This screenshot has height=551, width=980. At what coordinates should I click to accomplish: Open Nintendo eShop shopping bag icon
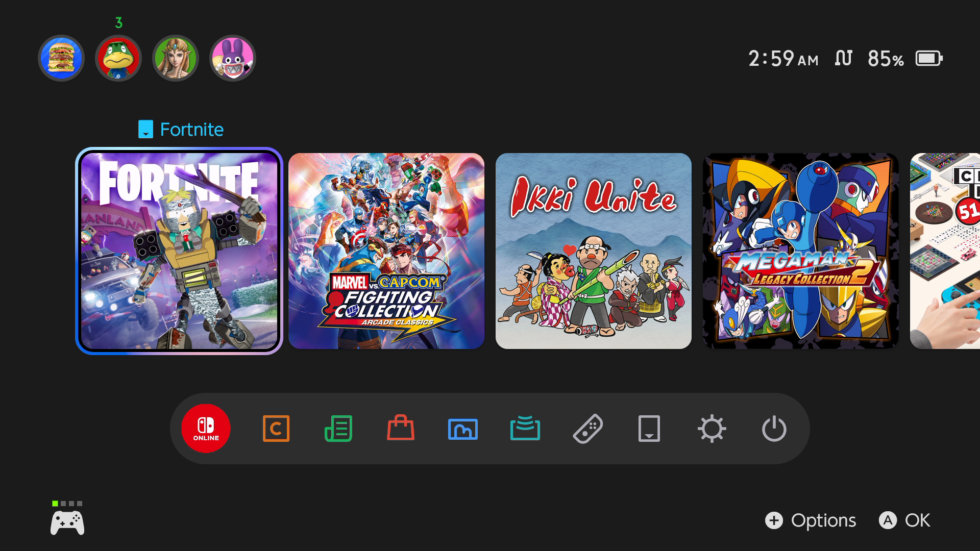(401, 428)
